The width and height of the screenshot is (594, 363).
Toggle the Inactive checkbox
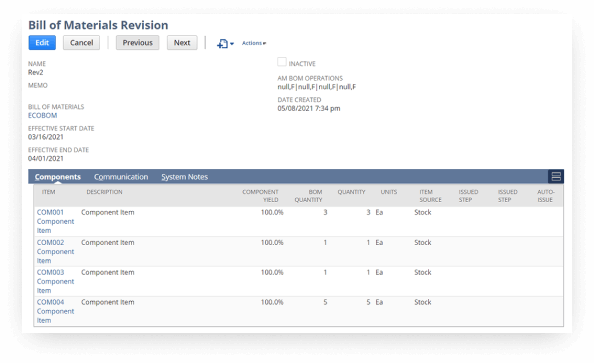pos(282,62)
